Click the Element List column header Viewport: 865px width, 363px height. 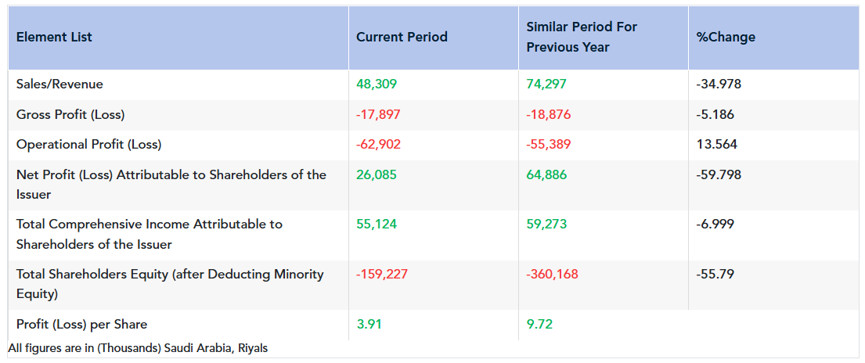coord(54,38)
